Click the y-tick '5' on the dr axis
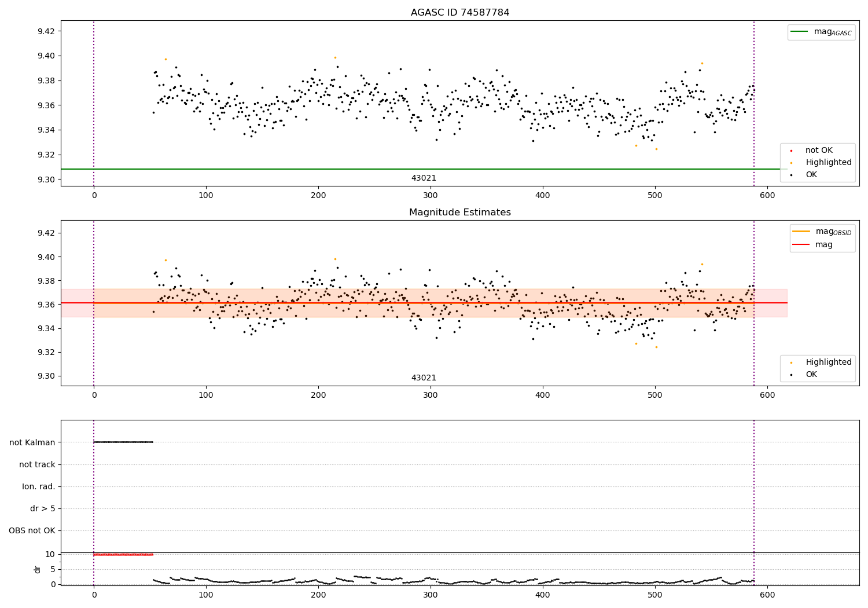The width and height of the screenshot is (868, 608). (53, 570)
